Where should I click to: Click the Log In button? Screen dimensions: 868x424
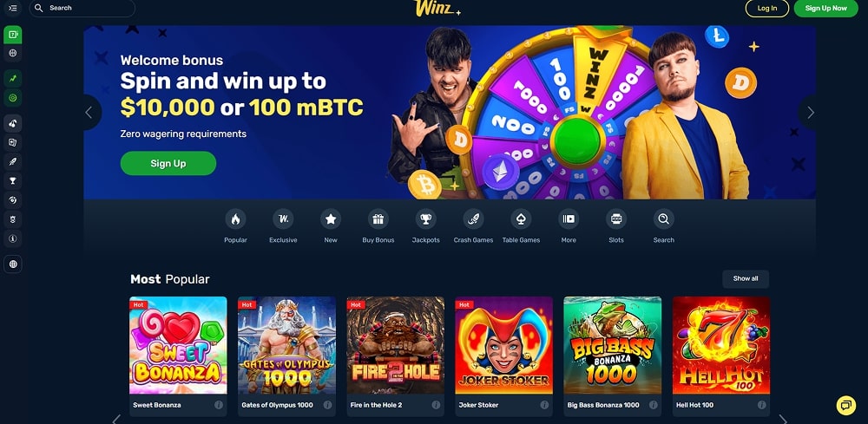(x=767, y=9)
